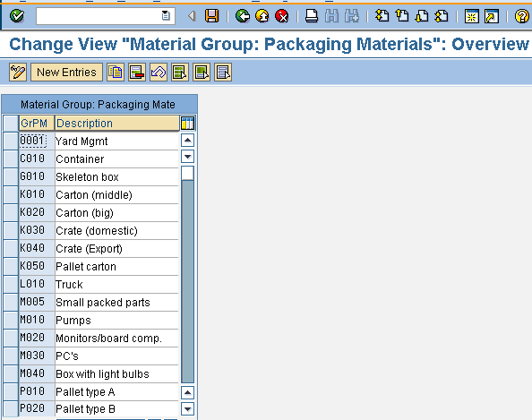The width and height of the screenshot is (532, 420).
Task: Open the command field history dropdown
Action: pyautogui.click(x=166, y=15)
